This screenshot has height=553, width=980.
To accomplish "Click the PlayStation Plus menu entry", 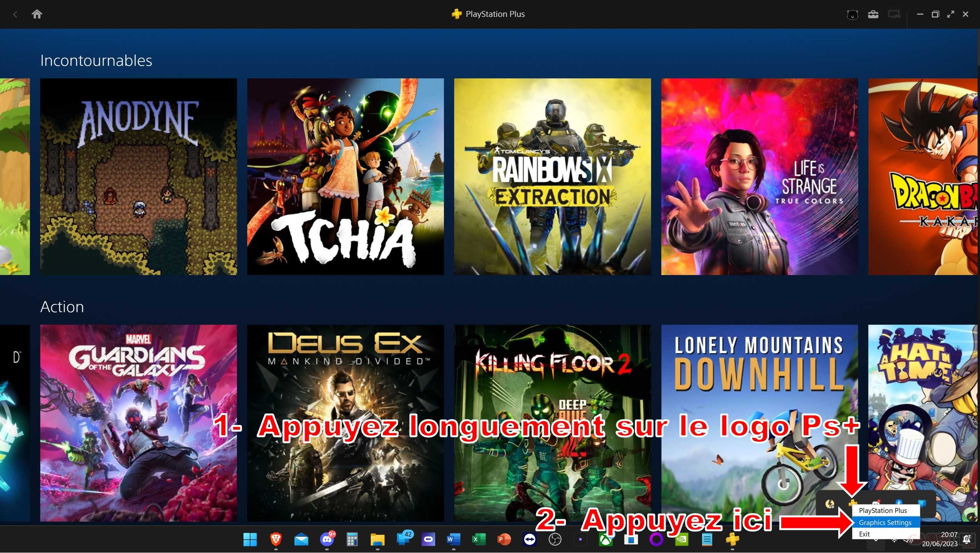I will (883, 511).
